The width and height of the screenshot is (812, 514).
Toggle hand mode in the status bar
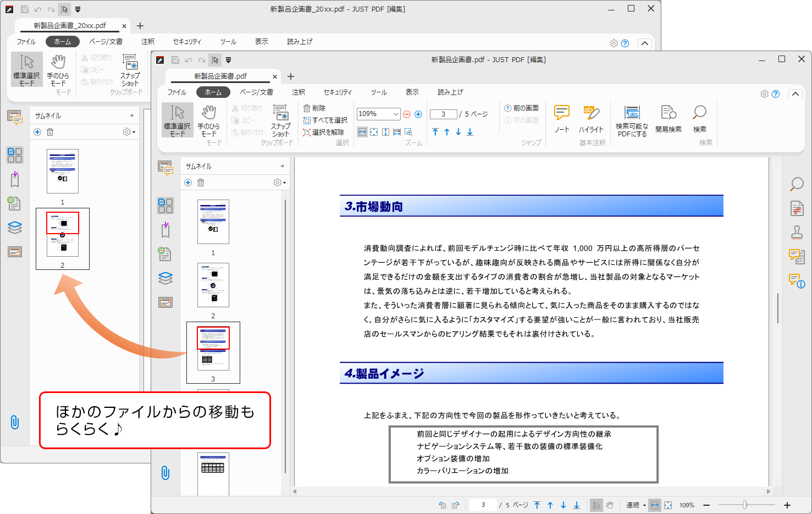[x=610, y=505]
